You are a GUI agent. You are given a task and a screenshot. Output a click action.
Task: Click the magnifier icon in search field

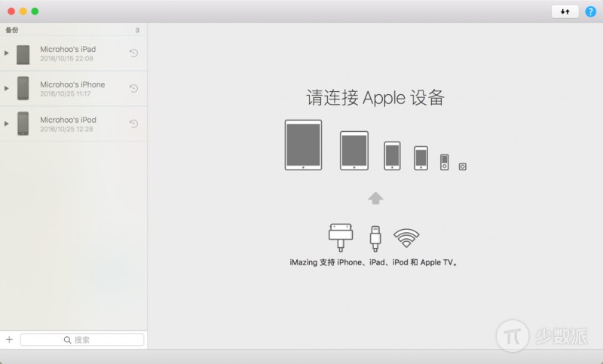tap(67, 340)
